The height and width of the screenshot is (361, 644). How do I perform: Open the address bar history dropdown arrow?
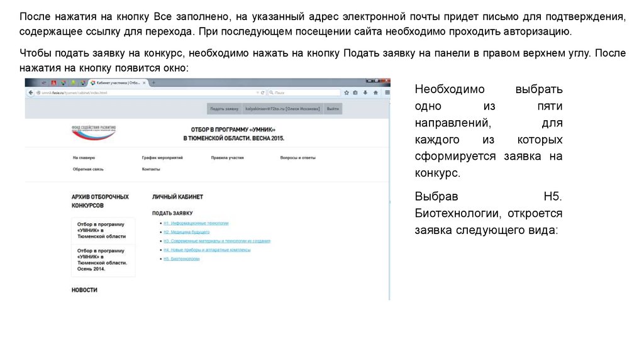coord(257,93)
